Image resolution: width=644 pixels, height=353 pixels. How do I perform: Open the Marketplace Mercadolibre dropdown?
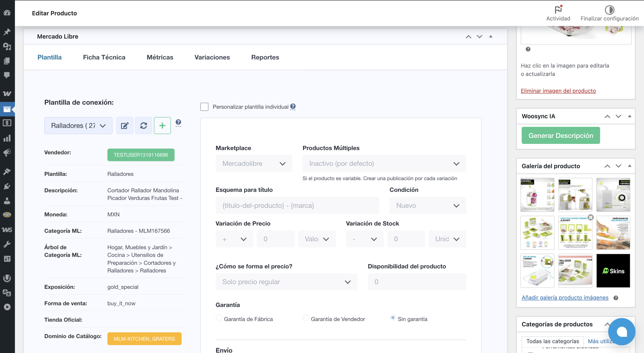pyautogui.click(x=254, y=164)
